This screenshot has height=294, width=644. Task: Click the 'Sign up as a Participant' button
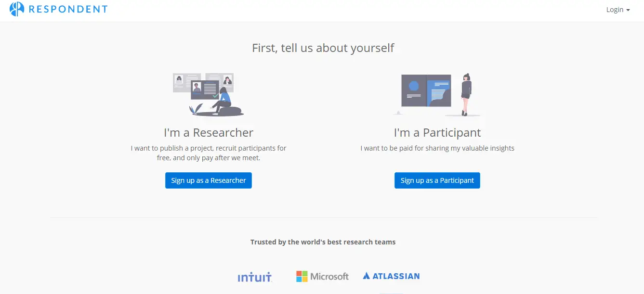tap(437, 180)
